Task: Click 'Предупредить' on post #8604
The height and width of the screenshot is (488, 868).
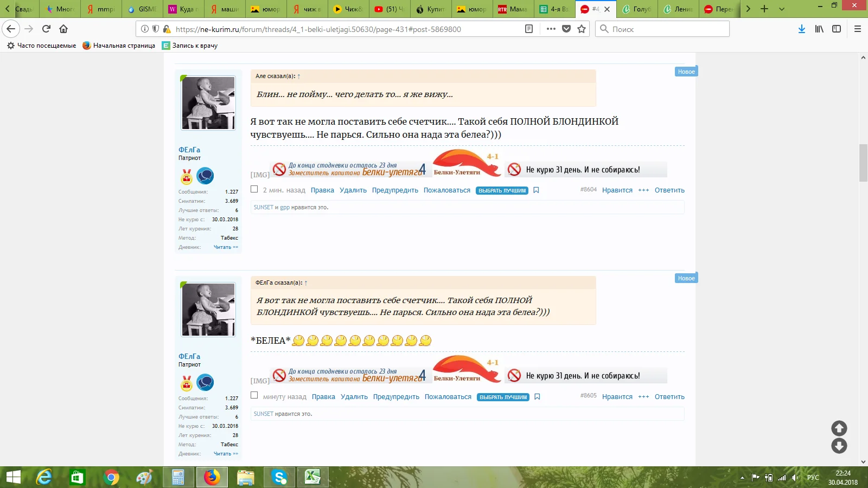Action: click(x=395, y=190)
